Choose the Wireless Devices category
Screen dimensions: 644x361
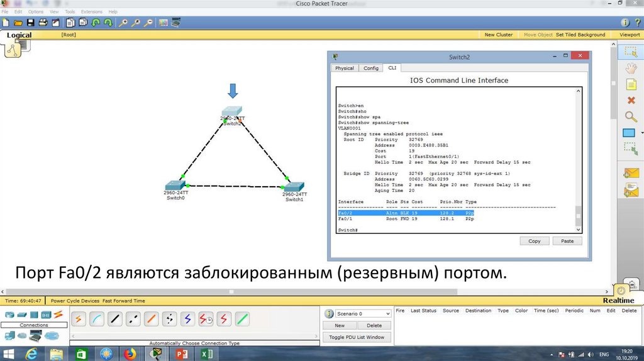click(46, 315)
